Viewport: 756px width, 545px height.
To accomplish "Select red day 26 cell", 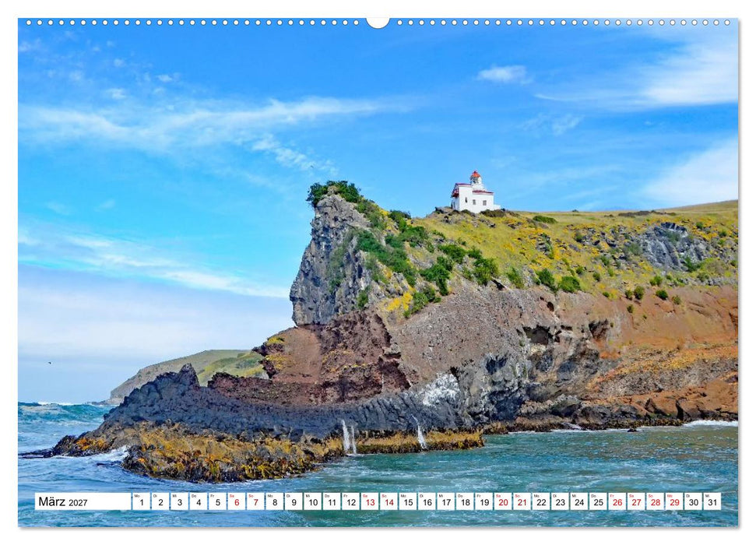I will coord(617,501).
